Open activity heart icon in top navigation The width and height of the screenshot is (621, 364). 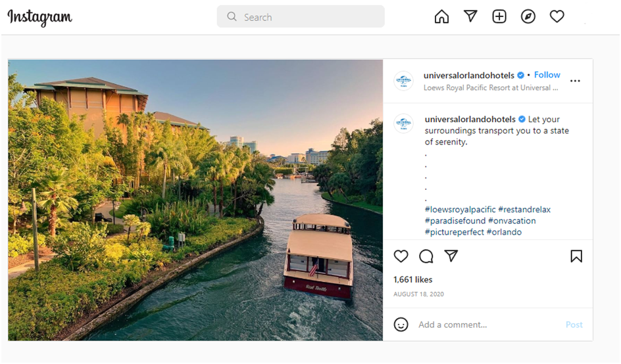557,16
